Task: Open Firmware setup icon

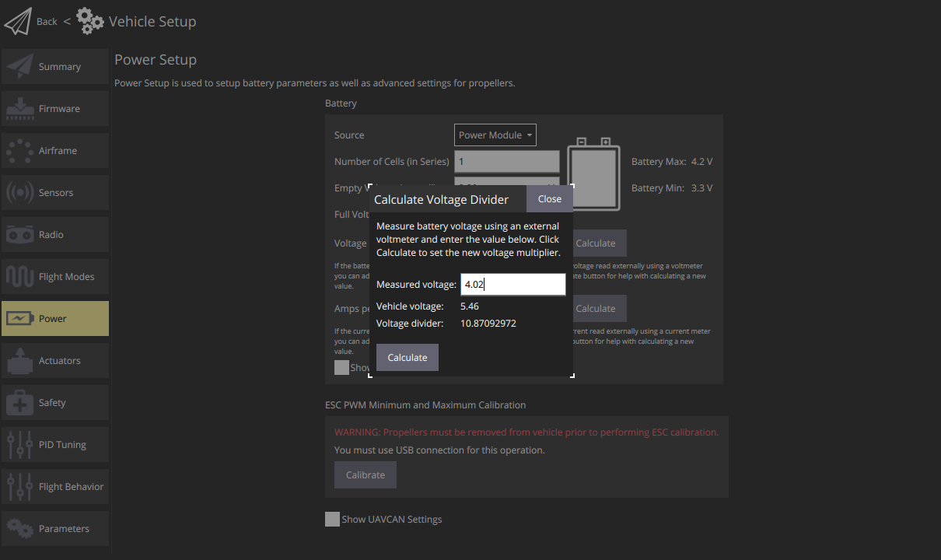Action: [19, 109]
